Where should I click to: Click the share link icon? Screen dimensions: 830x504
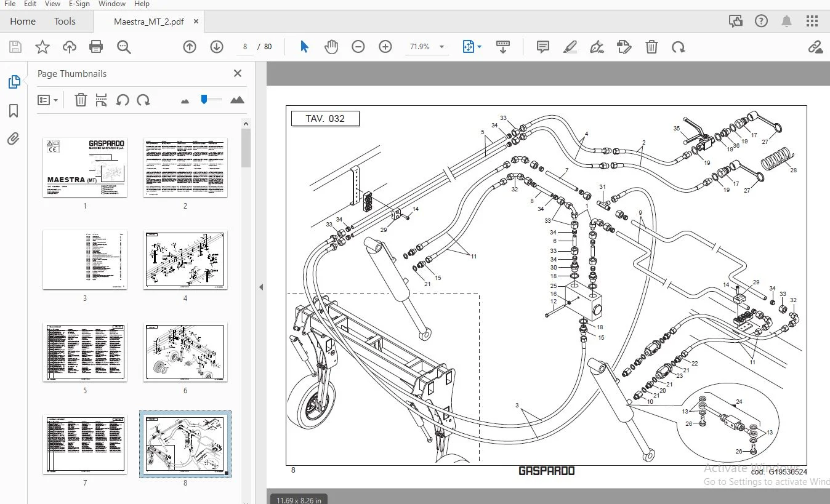tap(815, 47)
